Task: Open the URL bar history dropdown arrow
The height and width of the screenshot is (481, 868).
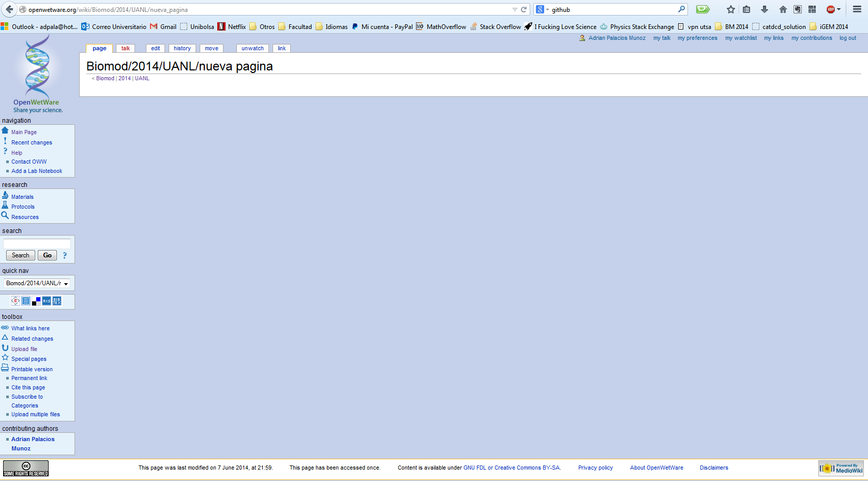Action: point(514,9)
